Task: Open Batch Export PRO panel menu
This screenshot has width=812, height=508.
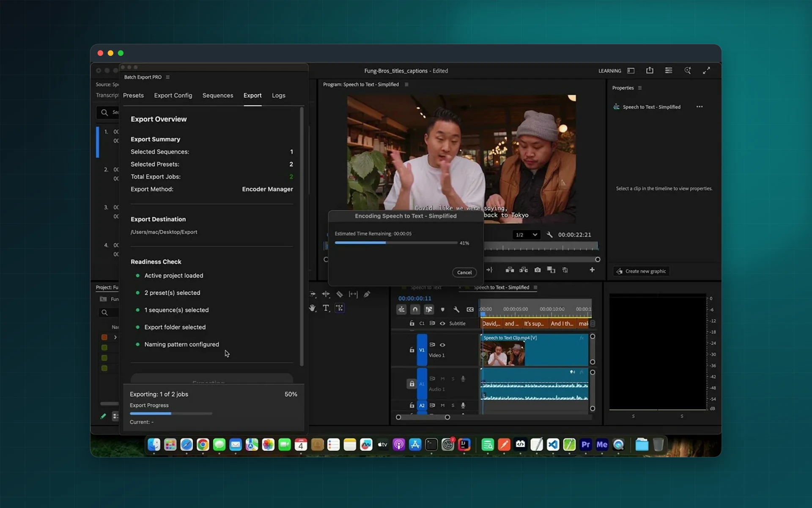Action: (x=168, y=77)
